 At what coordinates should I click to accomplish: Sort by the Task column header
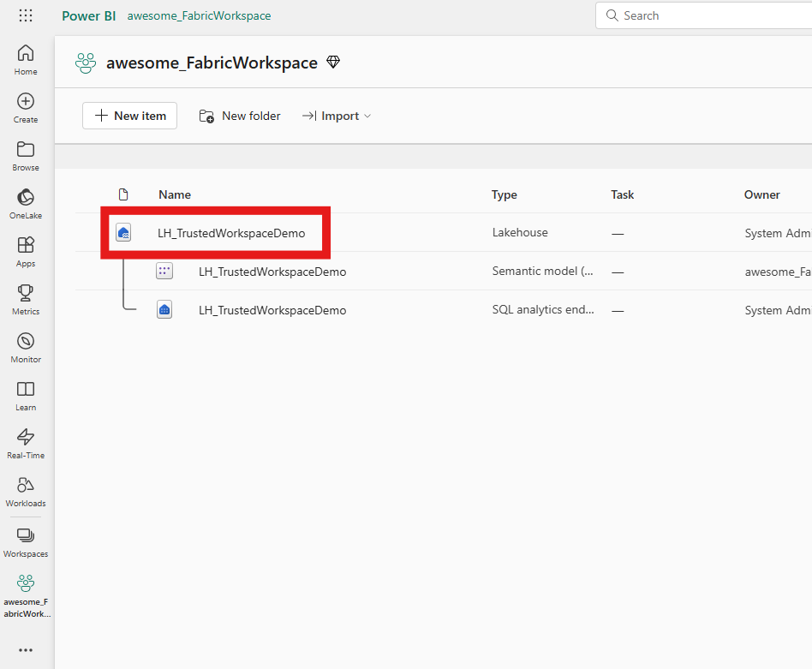pos(622,194)
